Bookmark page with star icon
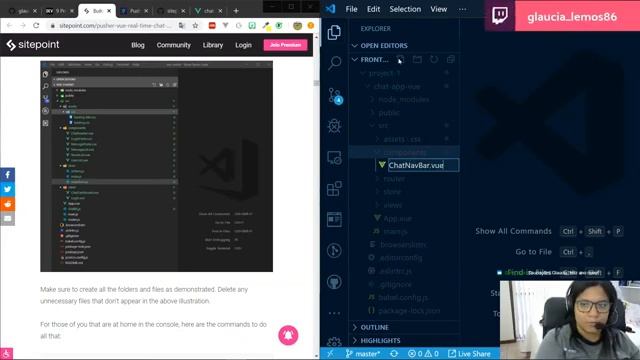Image resolution: width=640 pixels, height=360 pixels. (196, 26)
